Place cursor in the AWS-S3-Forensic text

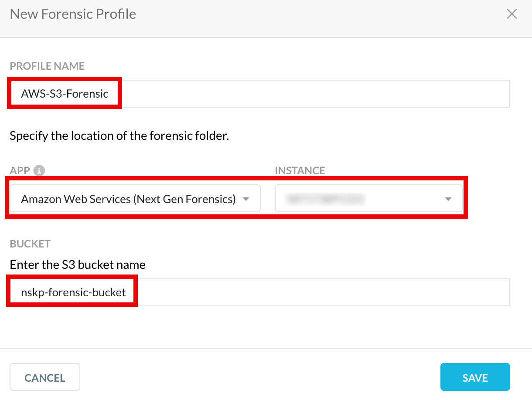click(65, 93)
